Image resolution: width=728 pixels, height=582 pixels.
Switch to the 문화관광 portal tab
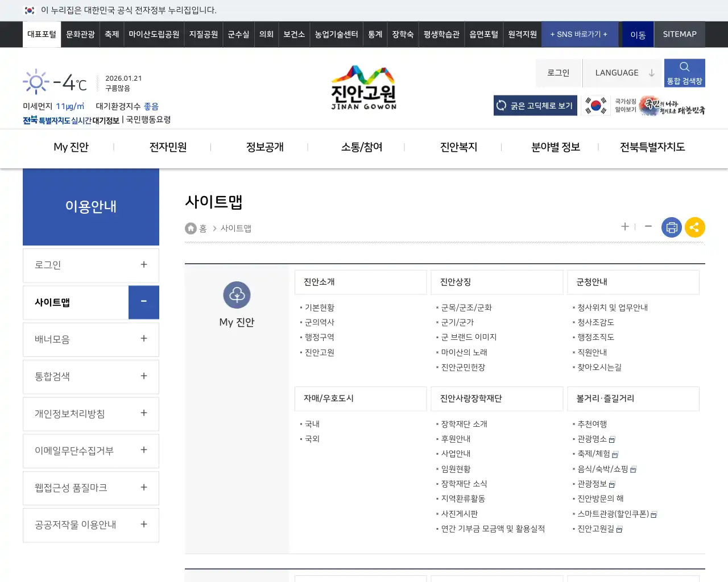coord(80,34)
